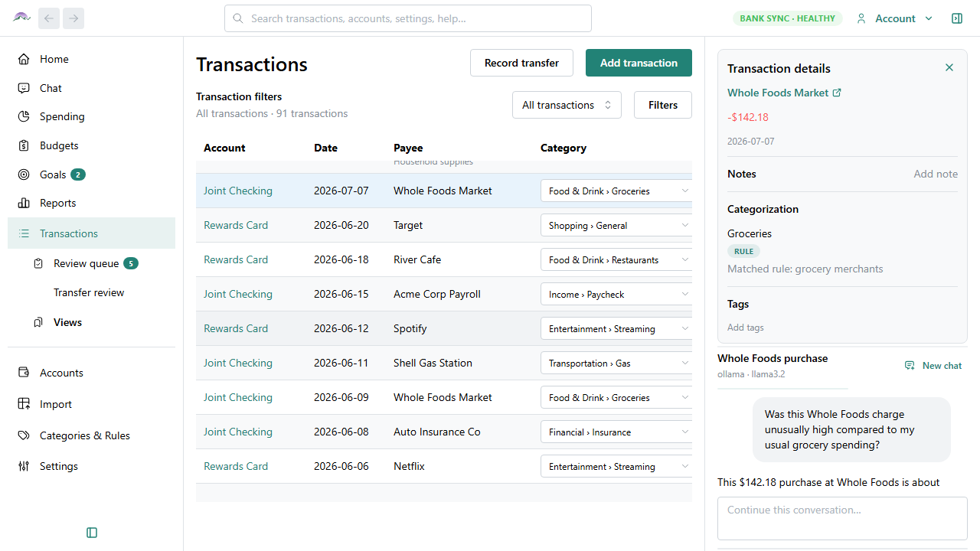This screenshot has width=980, height=551.
Task: Toggle the right side panel icon
Action: [x=957, y=18]
